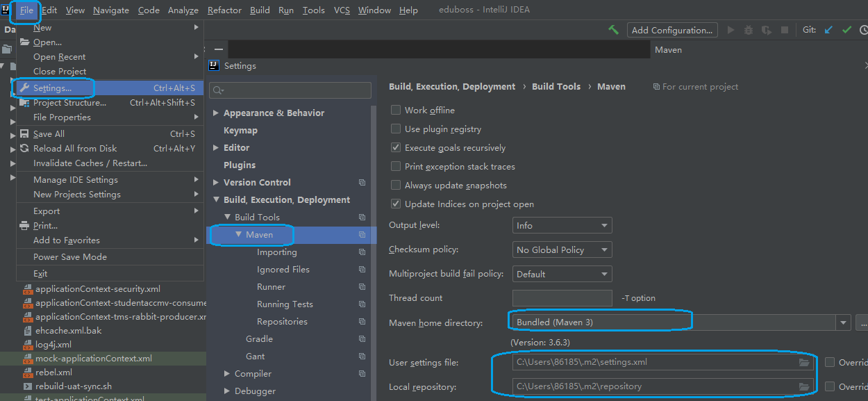Click the floppy disk Save All icon
Screen dimensions: 868x401
tap(25, 134)
